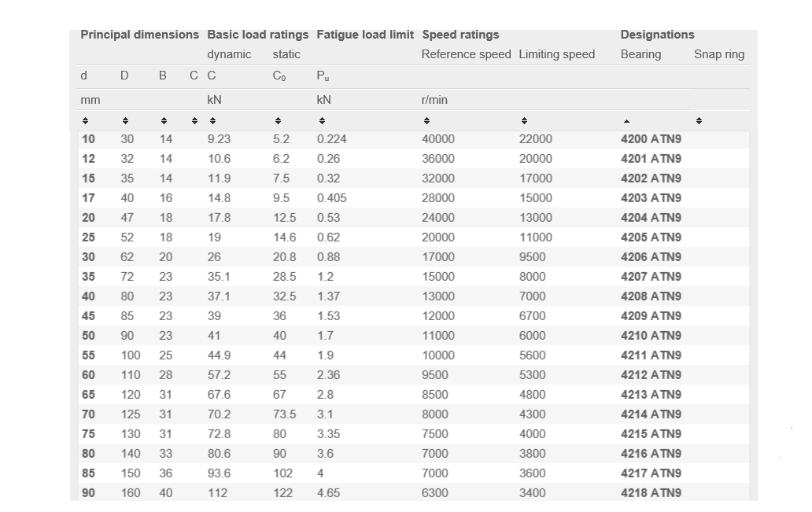The height and width of the screenshot is (512, 812).
Task: Select row with bore diameter 17
Action: pos(414,198)
